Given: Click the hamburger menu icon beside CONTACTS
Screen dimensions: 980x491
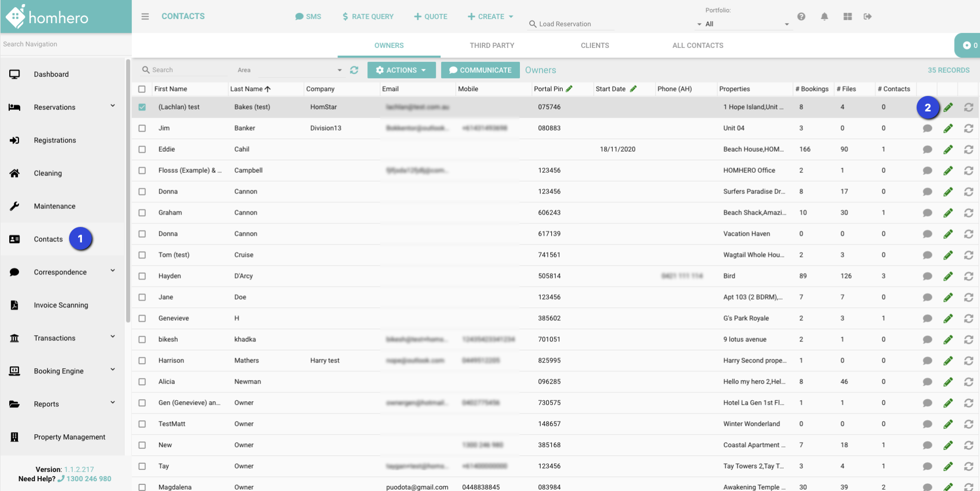Looking at the screenshot, I should 145,17.
